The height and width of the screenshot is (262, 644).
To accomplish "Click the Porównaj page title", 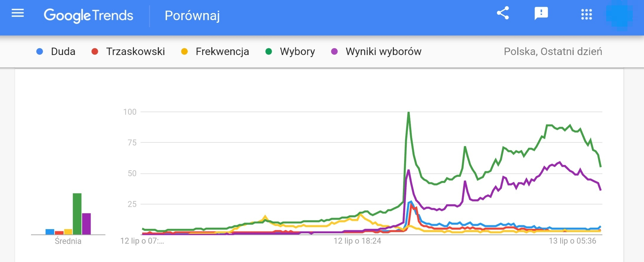I will pyautogui.click(x=192, y=16).
